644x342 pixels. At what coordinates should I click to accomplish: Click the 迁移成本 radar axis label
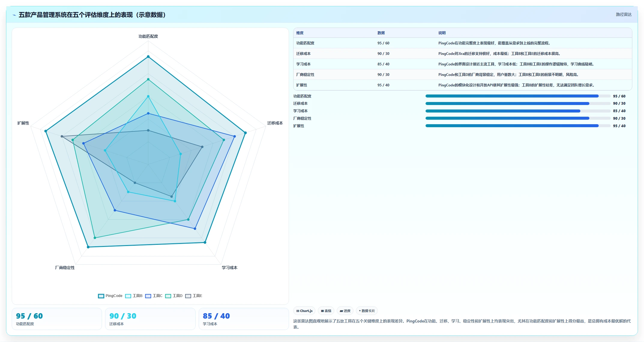(275, 123)
